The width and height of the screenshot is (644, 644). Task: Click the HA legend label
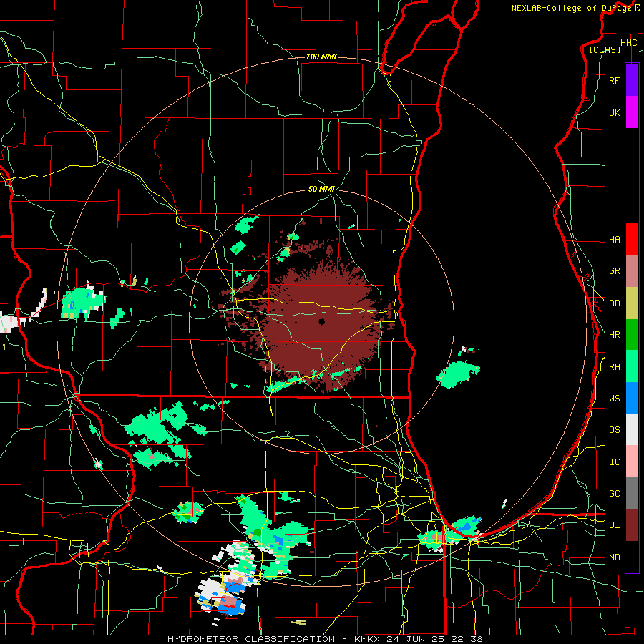point(614,239)
